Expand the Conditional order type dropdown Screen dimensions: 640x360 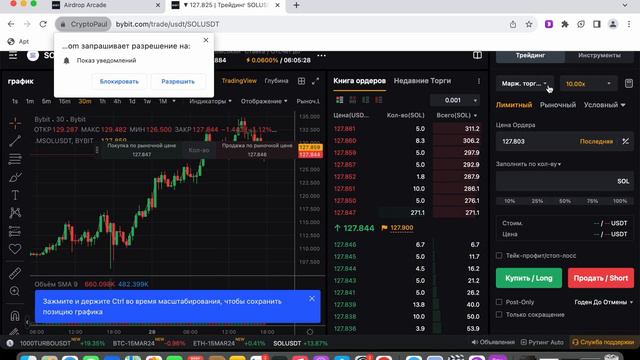pos(604,105)
